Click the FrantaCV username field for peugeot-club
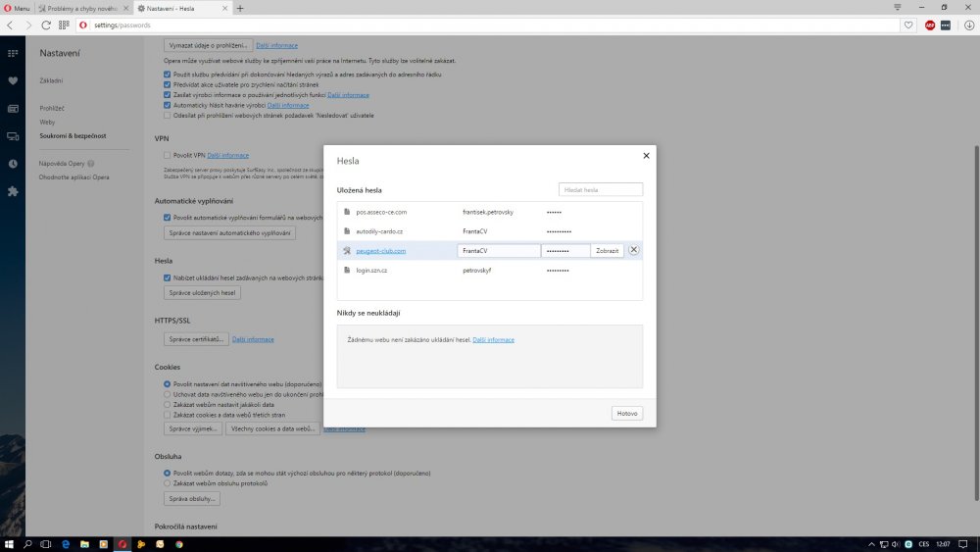This screenshot has width=980, height=552. (x=499, y=251)
